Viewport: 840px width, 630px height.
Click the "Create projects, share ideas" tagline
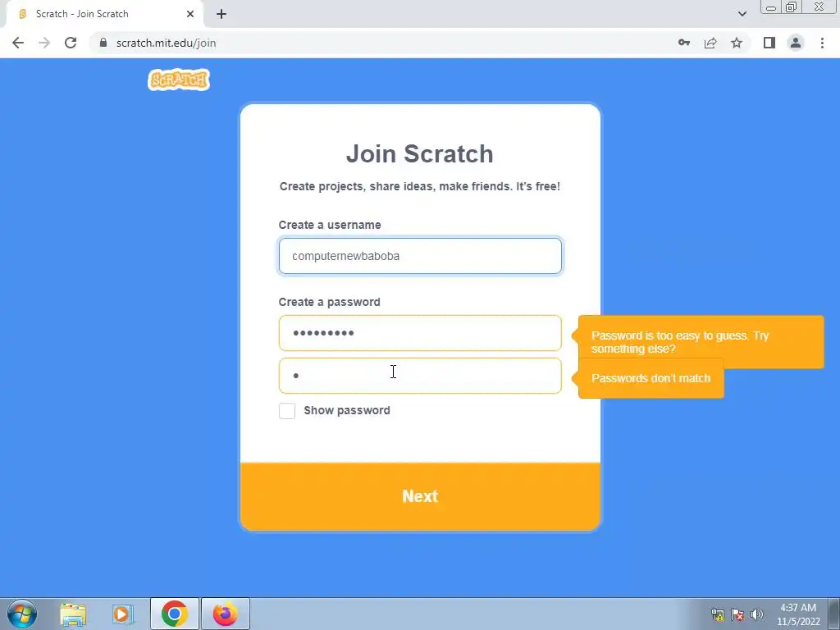pyautogui.click(x=420, y=186)
